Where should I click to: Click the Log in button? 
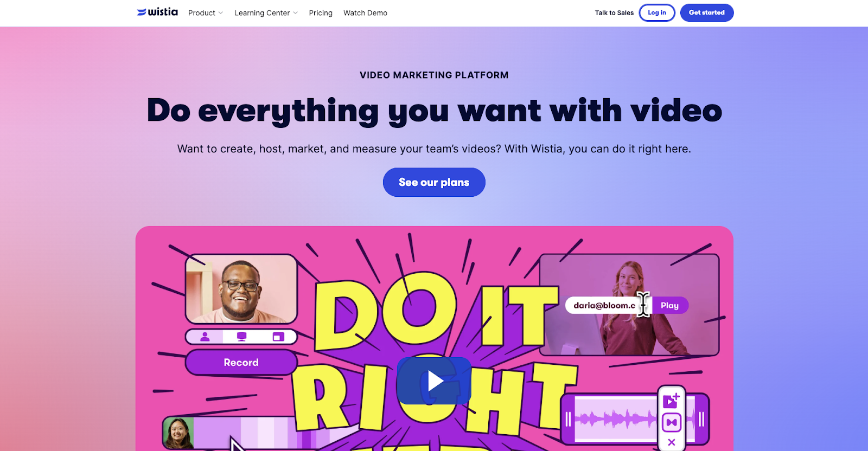point(657,12)
